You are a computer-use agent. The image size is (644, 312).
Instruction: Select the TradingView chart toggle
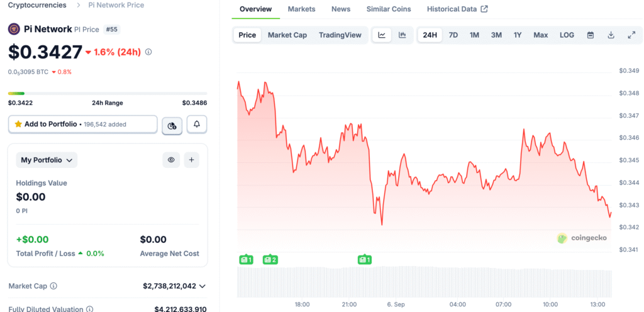pos(340,35)
